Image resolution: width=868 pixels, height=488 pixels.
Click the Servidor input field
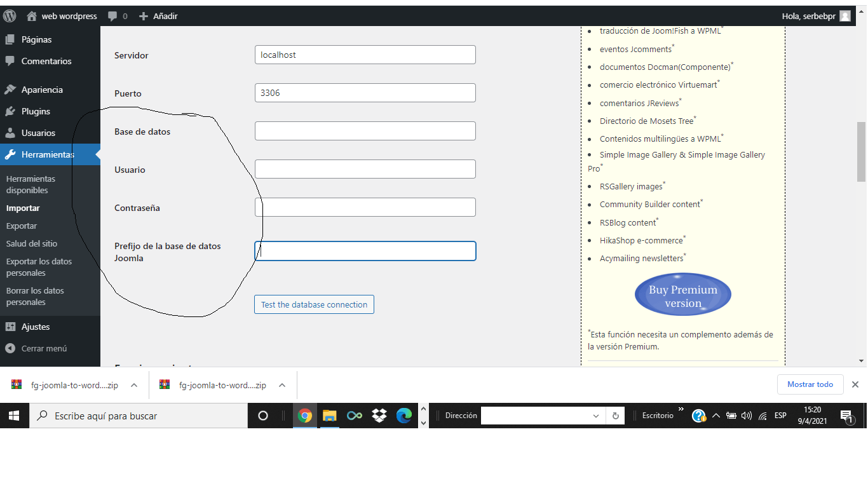tap(365, 55)
